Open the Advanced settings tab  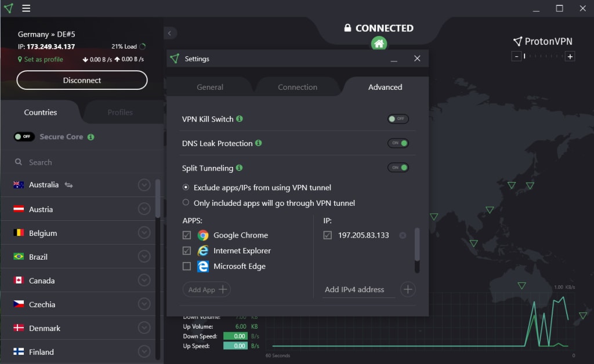(385, 87)
